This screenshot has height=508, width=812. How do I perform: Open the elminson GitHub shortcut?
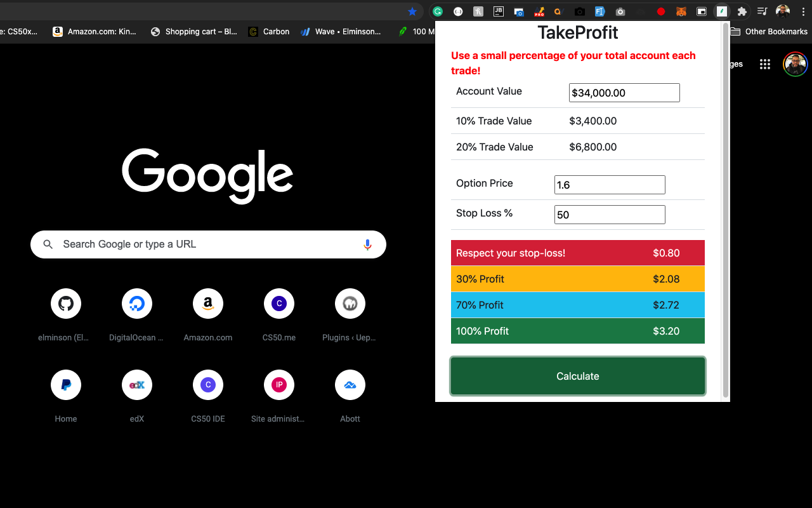(x=66, y=304)
